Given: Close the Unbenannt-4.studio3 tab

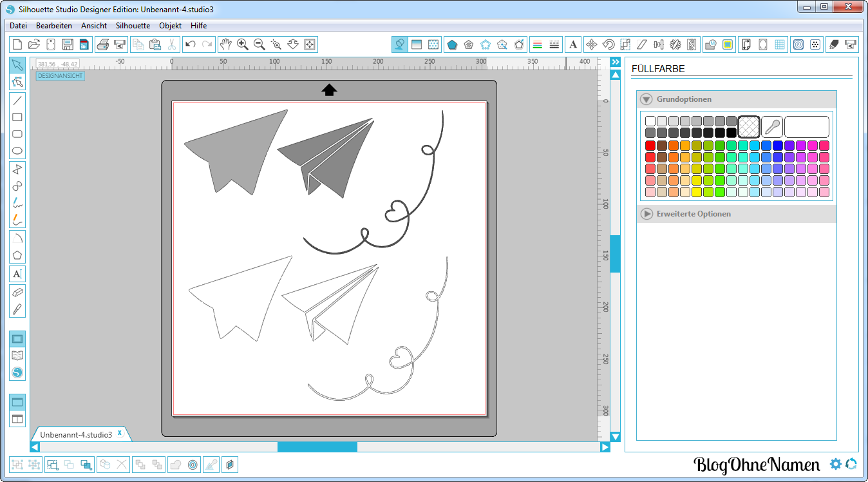Looking at the screenshot, I should pos(120,434).
